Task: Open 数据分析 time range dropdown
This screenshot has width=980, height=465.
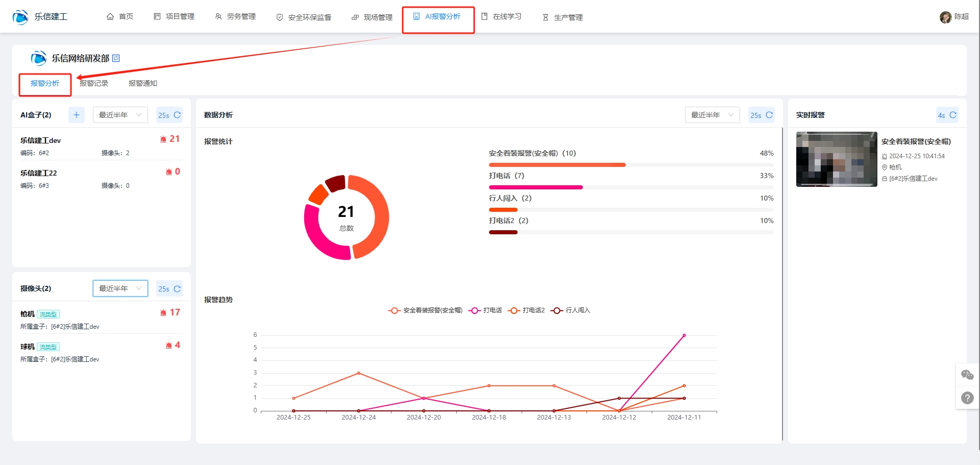Action: (712, 115)
